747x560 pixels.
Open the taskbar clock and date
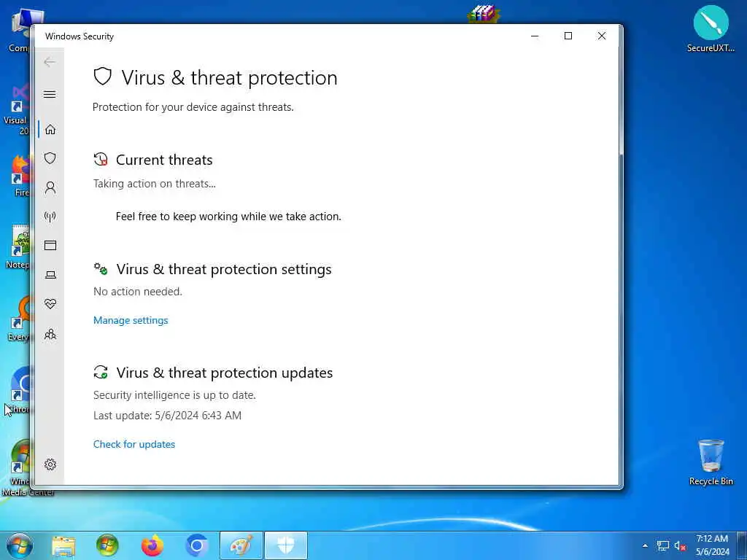coord(712,545)
